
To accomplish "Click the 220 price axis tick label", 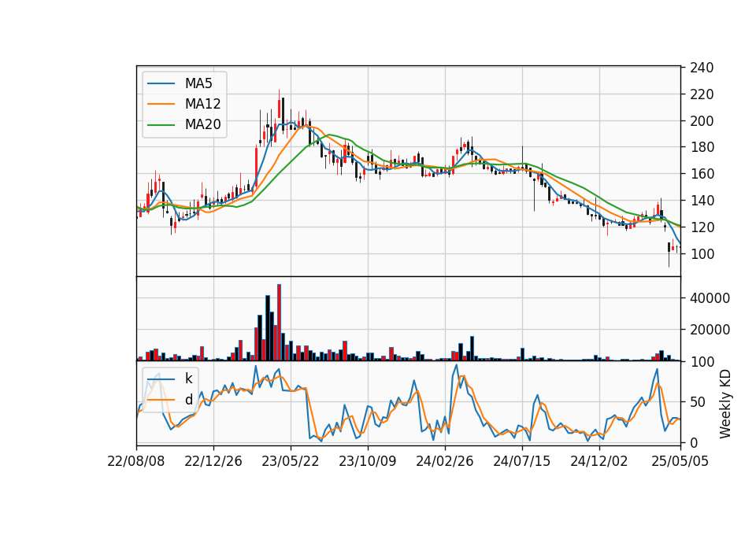I will 702,94.
